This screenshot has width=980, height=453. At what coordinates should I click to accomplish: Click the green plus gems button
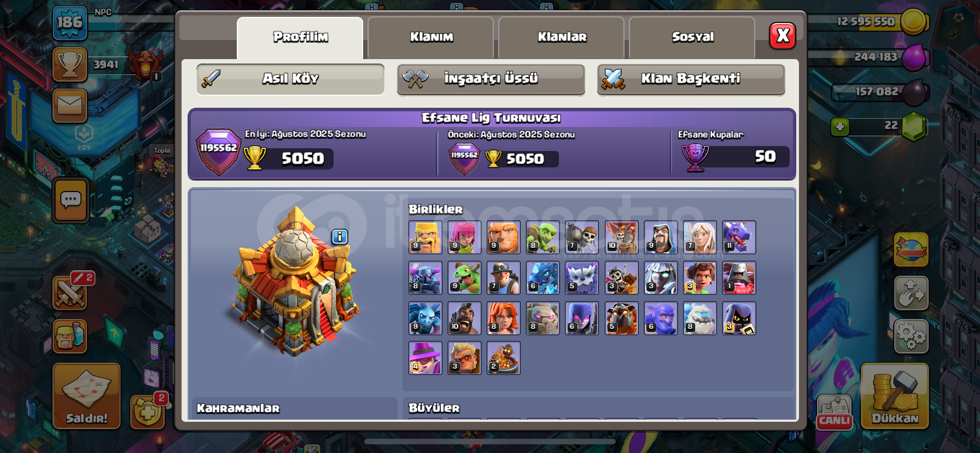(x=839, y=127)
